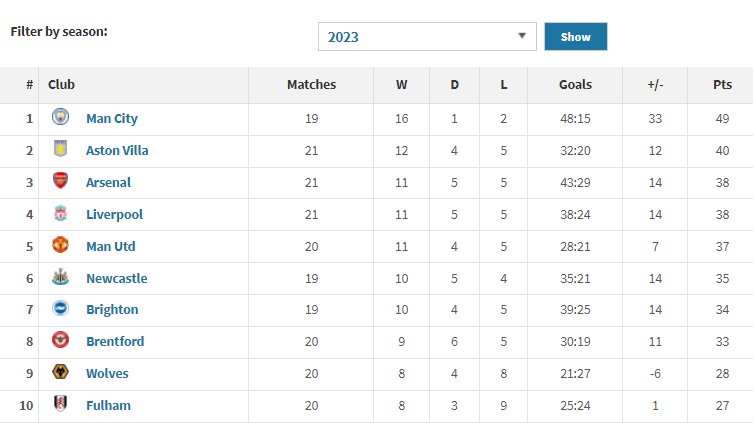The width and height of the screenshot is (753, 423).
Task: Click the Liverpool club crest
Action: [61, 213]
